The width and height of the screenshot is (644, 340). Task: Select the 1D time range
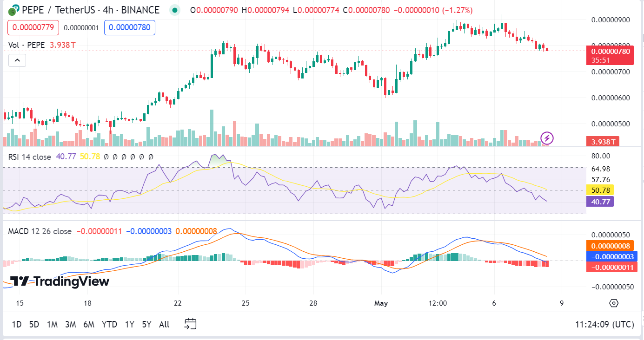pos(16,324)
